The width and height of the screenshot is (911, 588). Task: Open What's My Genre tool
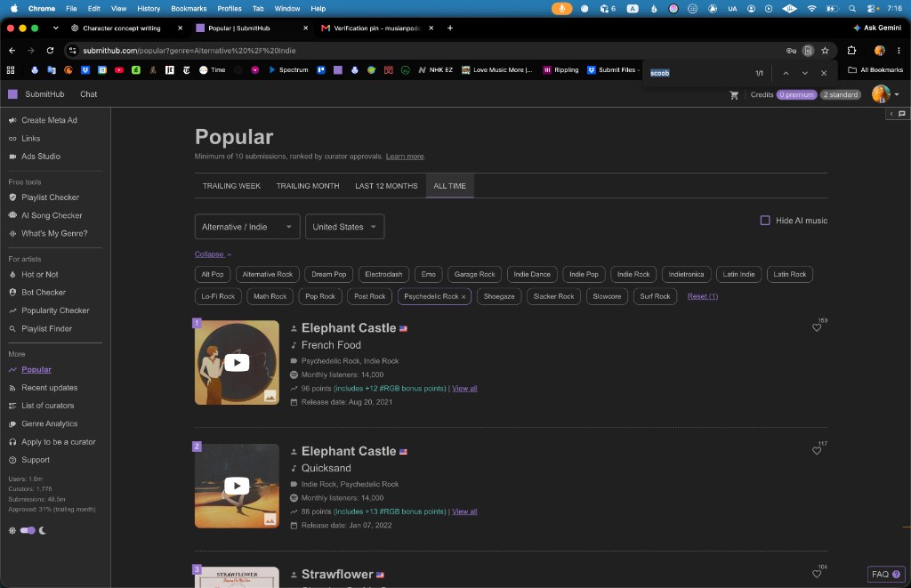(x=54, y=234)
